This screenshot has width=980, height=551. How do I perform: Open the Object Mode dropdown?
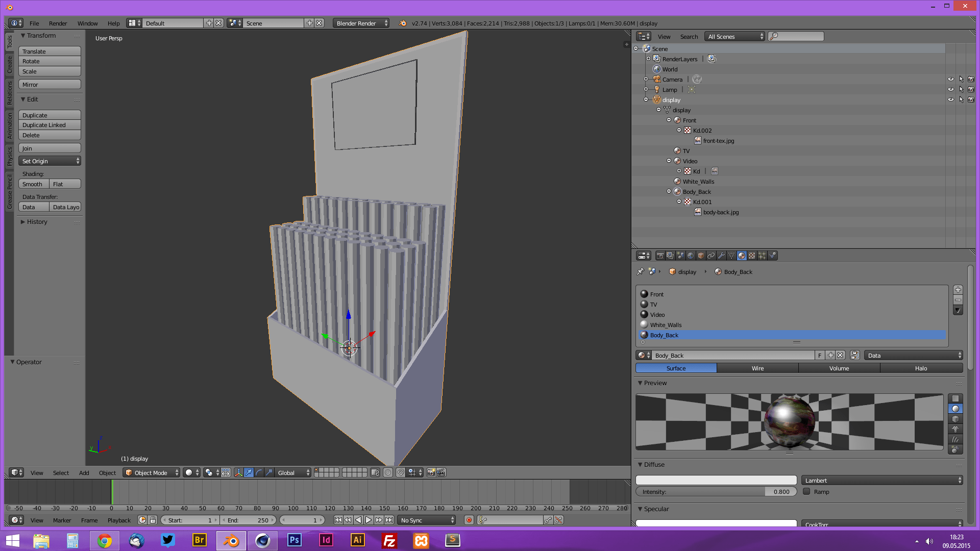(151, 472)
